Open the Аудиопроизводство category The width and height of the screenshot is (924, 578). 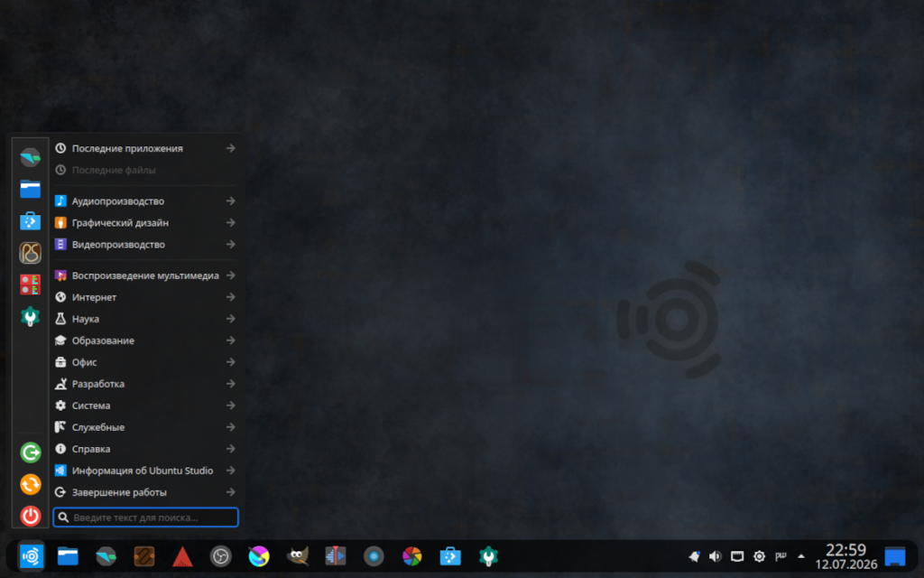145,201
